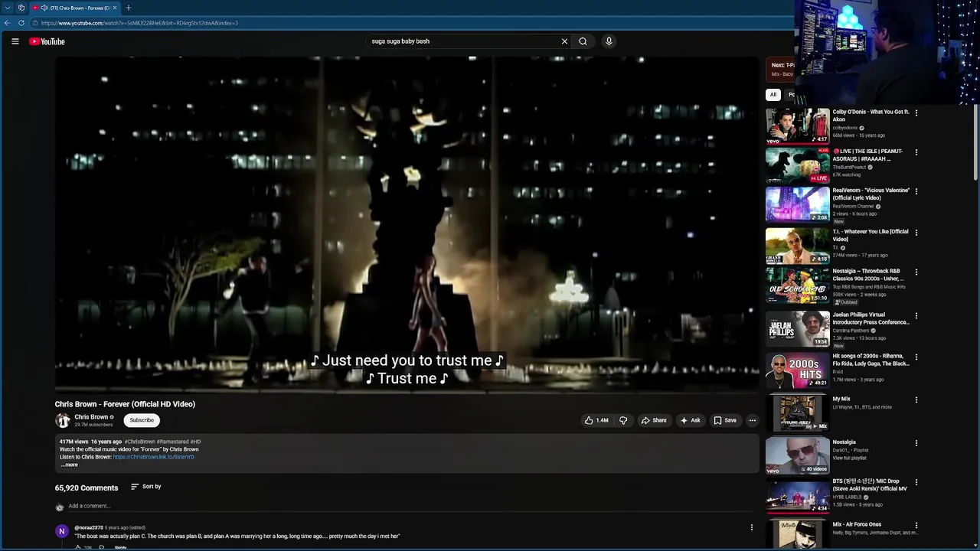The height and width of the screenshot is (551, 980).
Task: Clear the search box with X
Action: [x=564, y=41]
